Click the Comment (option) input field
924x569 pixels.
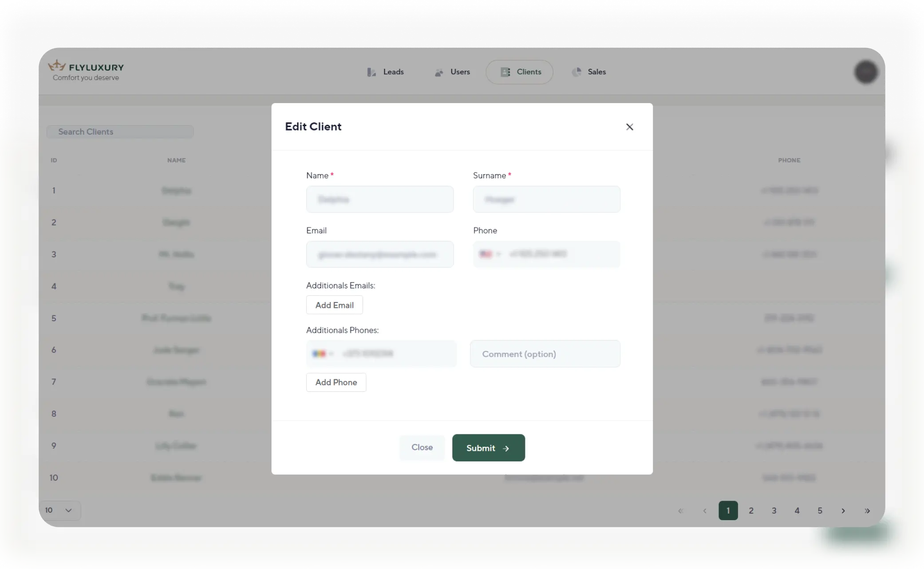(x=545, y=354)
